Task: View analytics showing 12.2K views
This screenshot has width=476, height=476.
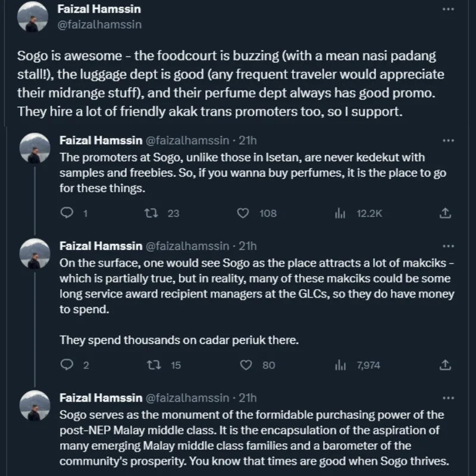Action: [x=341, y=213]
